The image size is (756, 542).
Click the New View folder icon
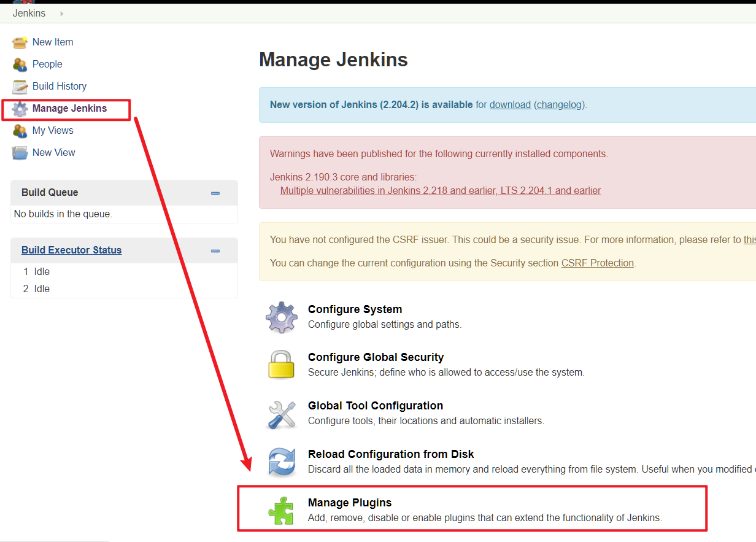[x=20, y=153]
